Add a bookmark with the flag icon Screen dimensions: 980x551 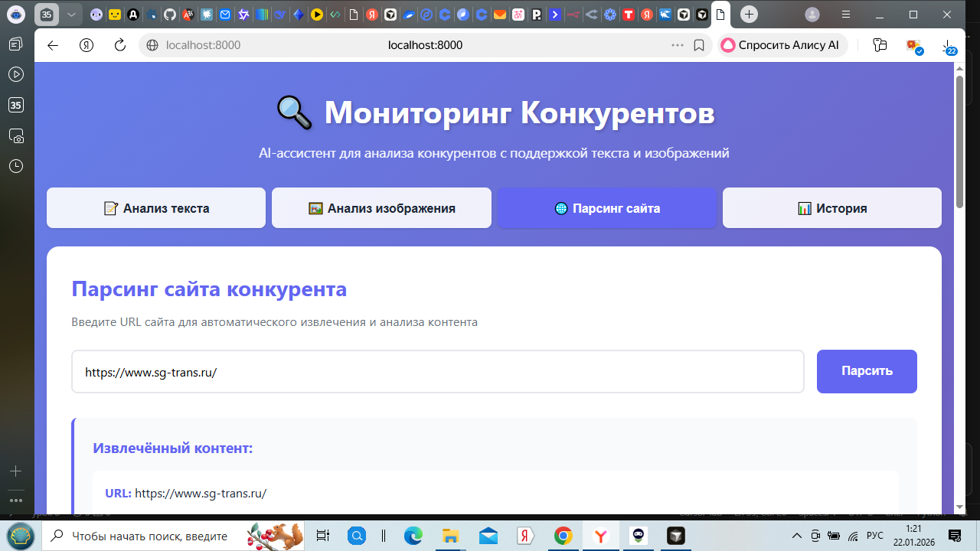click(x=697, y=45)
